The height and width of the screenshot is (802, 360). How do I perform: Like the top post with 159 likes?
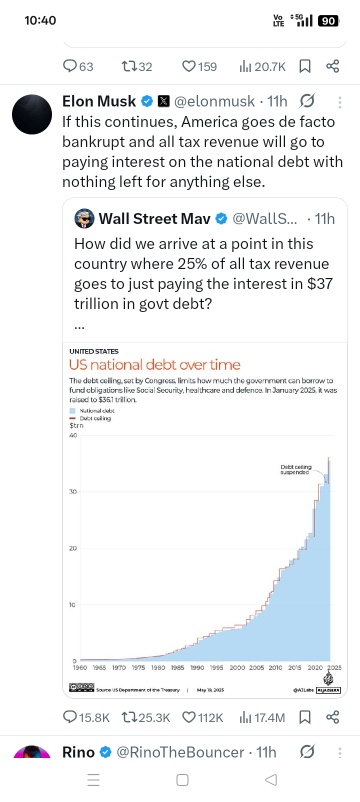[x=199, y=66]
